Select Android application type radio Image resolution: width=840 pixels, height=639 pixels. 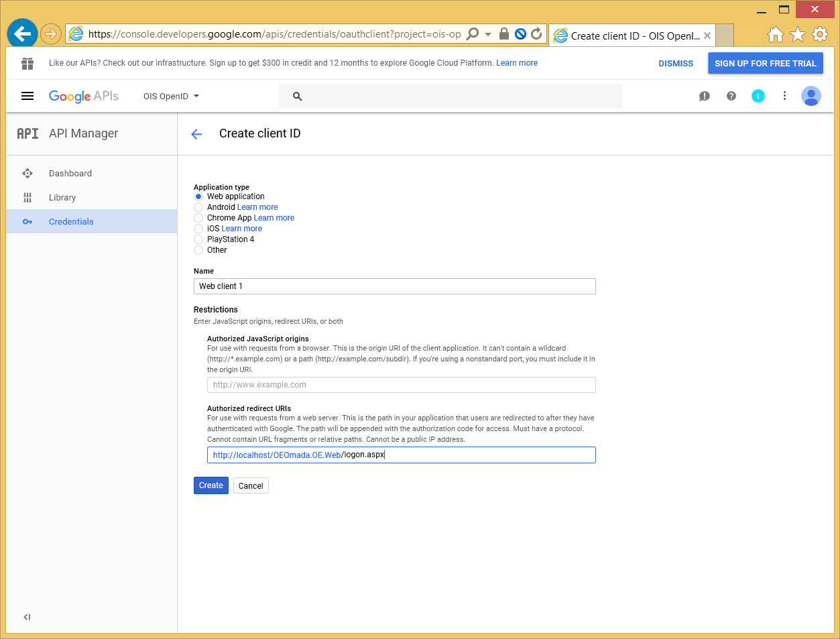click(x=198, y=207)
